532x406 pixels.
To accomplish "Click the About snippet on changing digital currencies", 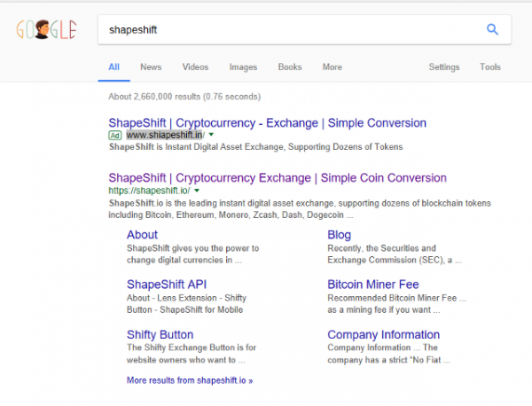I will (192, 254).
